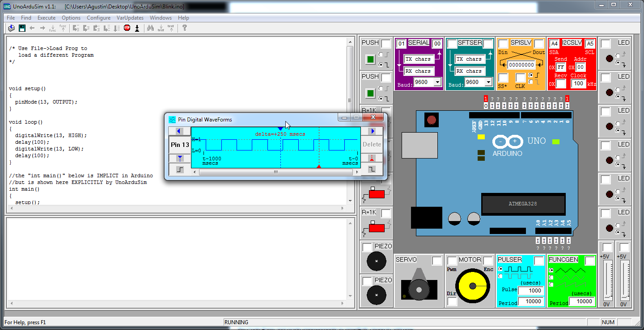644x330 pixels.
Task: Open the Execute menu
Action: point(47,18)
